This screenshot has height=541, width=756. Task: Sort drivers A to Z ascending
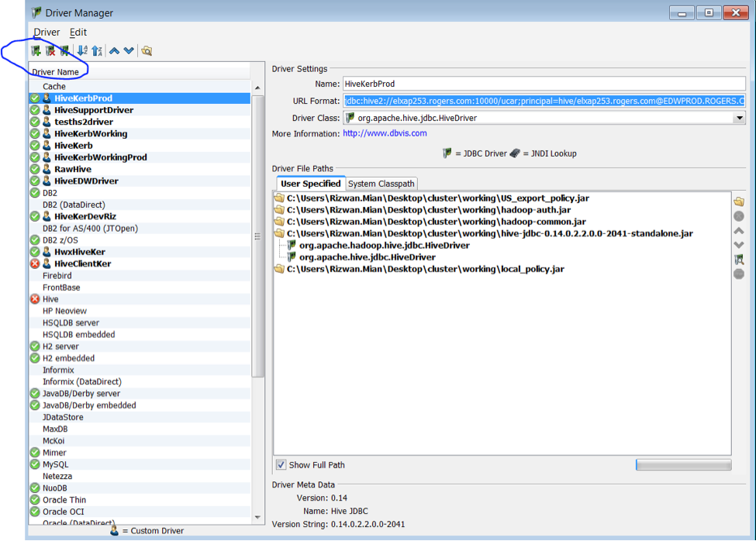(x=82, y=50)
